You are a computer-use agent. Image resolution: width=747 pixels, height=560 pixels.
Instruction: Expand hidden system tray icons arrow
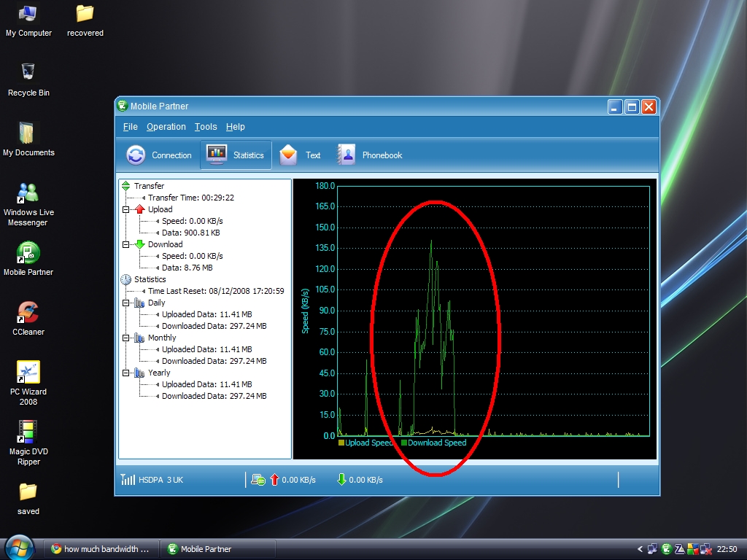pos(640,549)
